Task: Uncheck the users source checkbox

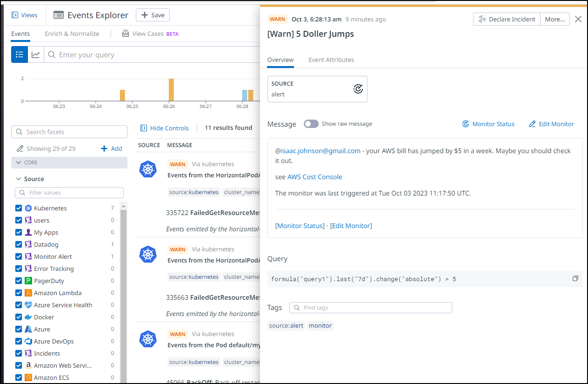Action: [x=19, y=220]
